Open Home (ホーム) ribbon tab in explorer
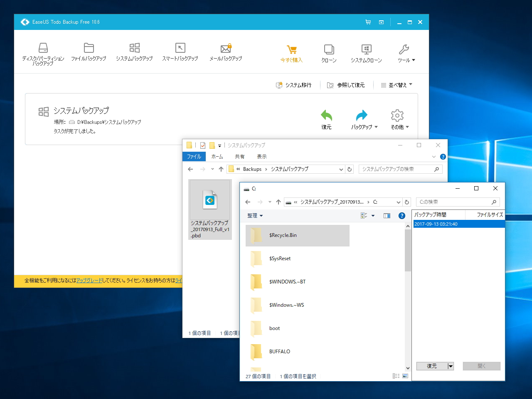The width and height of the screenshot is (532, 399). pyautogui.click(x=217, y=157)
